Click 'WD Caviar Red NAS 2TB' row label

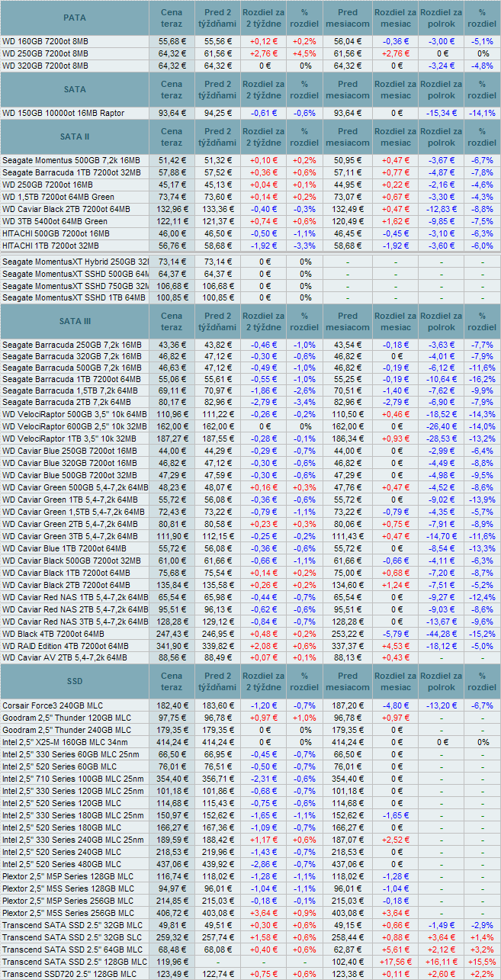[75, 609]
